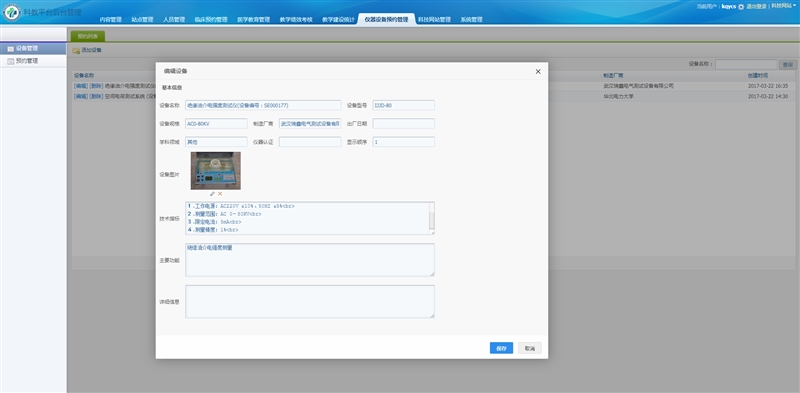Click the 2017-03-22 14:30 creation time cell
Screen dimensions: 800x393
click(768, 96)
